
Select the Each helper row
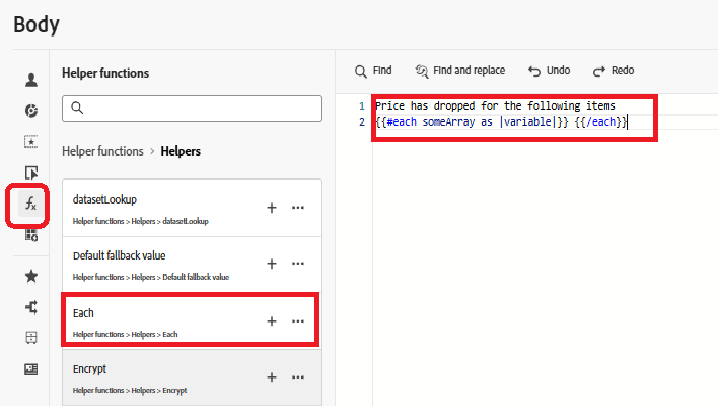(190, 319)
